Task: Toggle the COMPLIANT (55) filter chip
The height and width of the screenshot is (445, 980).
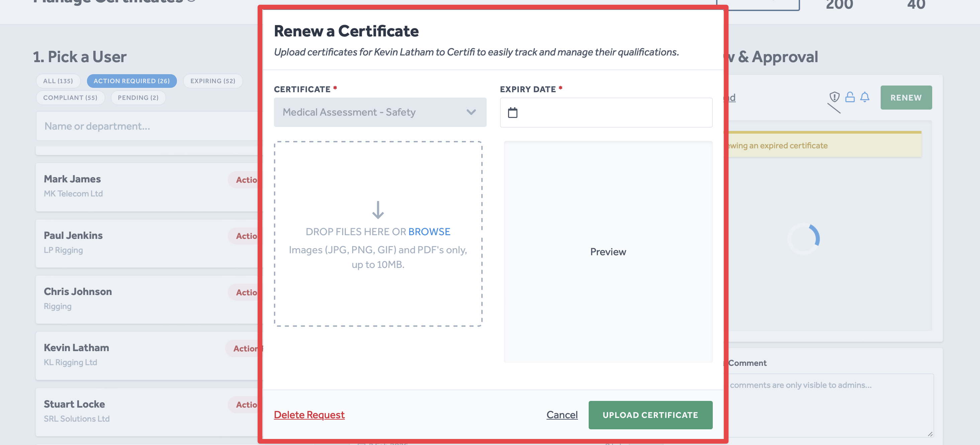Action: (70, 98)
